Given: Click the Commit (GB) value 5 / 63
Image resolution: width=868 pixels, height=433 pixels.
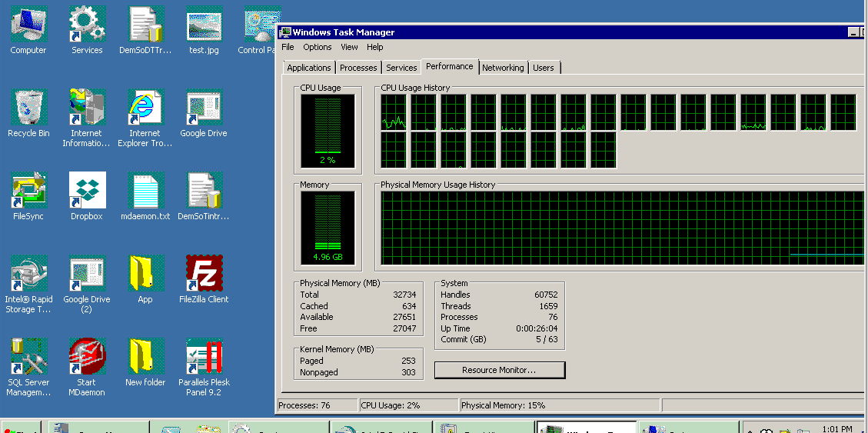Looking at the screenshot, I should click(x=547, y=339).
